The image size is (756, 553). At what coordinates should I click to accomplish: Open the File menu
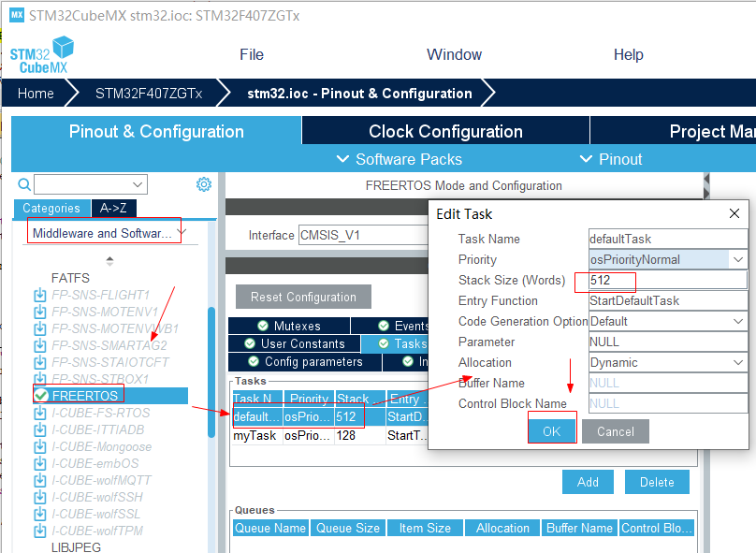(x=252, y=54)
